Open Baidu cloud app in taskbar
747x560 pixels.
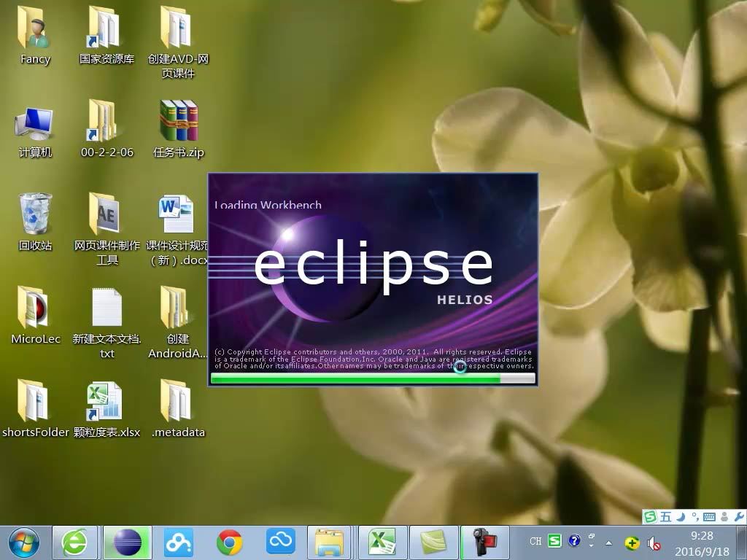pos(178,542)
